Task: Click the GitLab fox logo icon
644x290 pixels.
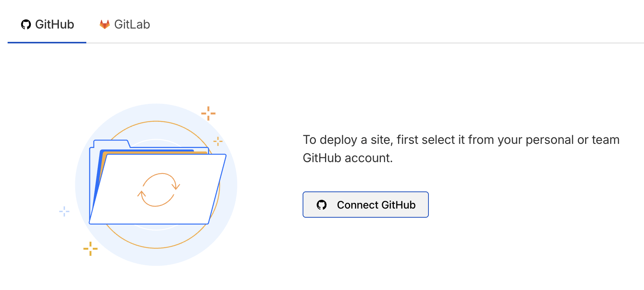Action: point(105,24)
